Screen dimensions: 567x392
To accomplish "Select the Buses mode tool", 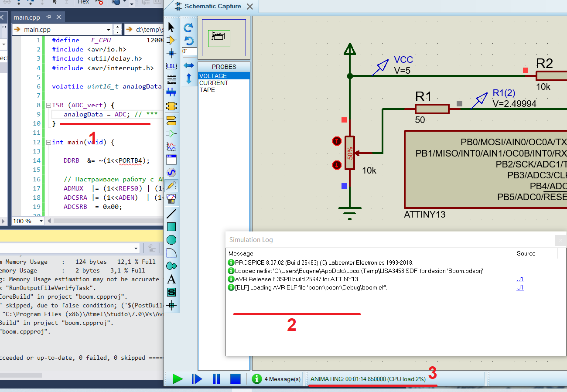I will click(171, 92).
